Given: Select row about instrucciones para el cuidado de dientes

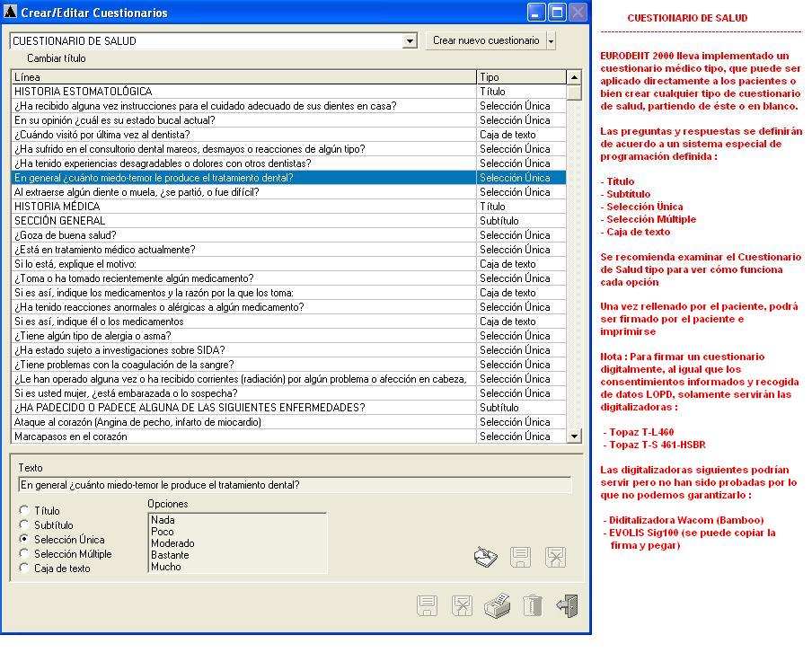Looking at the screenshot, I should tap(288, 106).
